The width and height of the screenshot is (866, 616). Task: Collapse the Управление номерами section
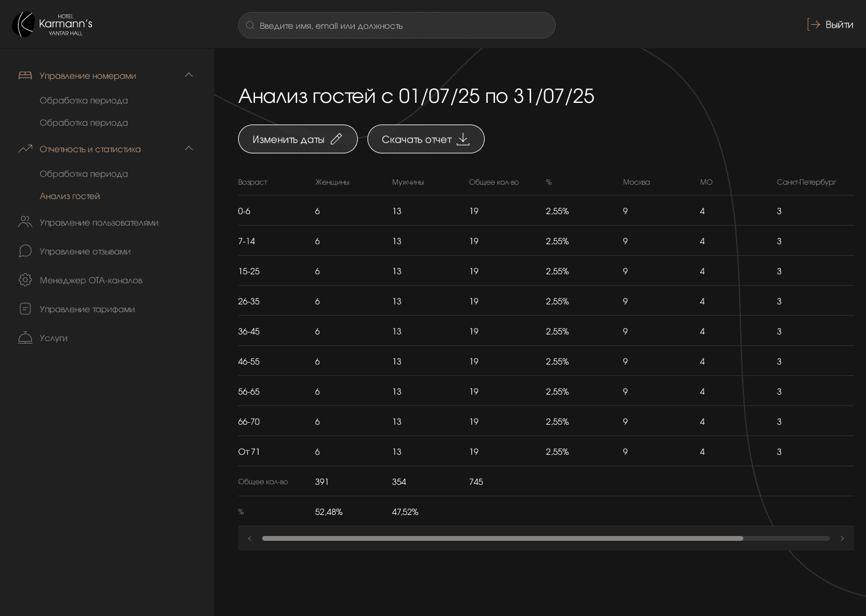tap(189, 75)
